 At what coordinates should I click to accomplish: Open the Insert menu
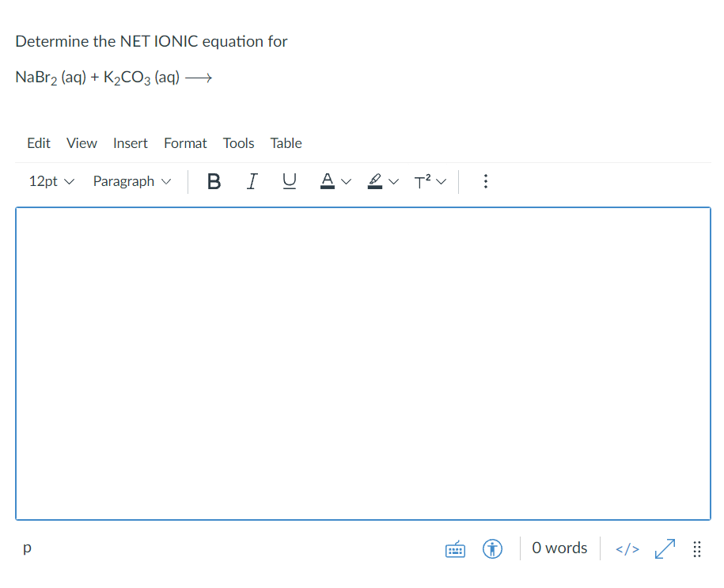(x=130, y=143)
